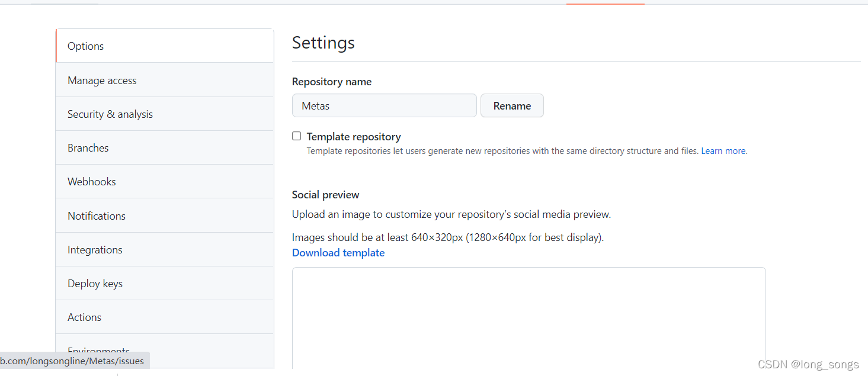Open Security & analysis settings
868x376 pixels.
(x=110, y=114)
